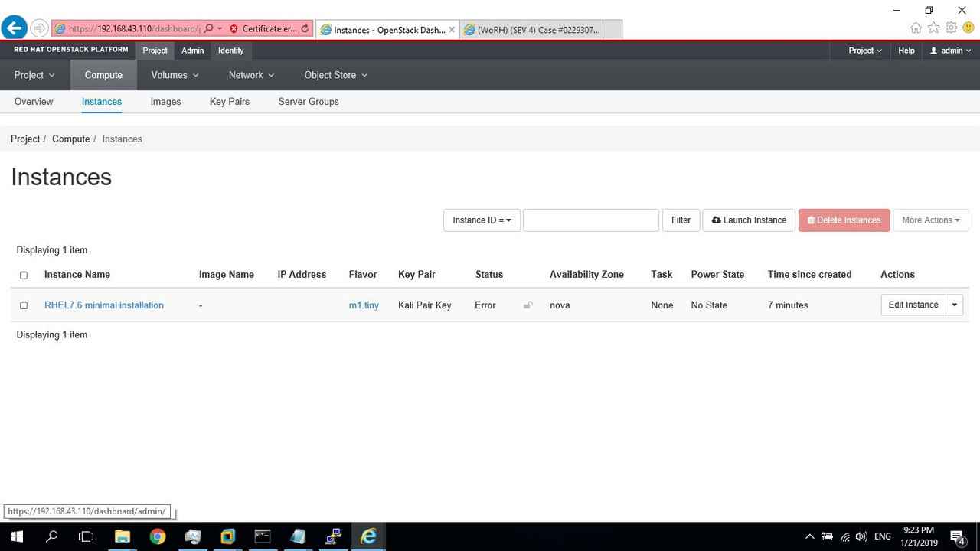Open the m1.tiny flavor link

point(364,305)
